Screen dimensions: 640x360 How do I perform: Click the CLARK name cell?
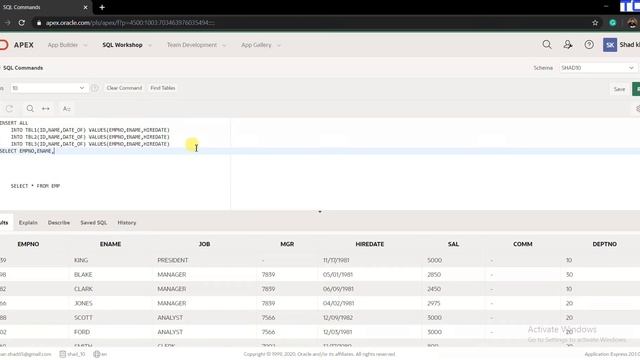click(83, 289)
